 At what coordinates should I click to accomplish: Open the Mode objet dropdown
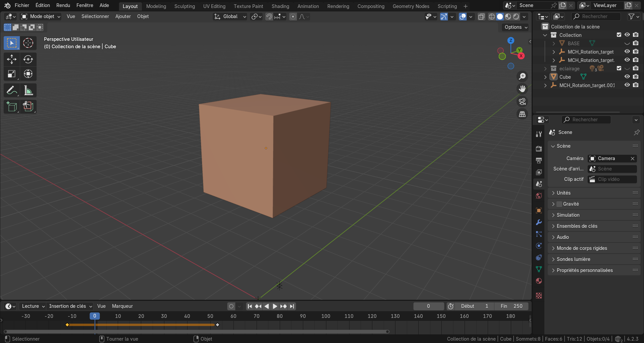(41, 16)
